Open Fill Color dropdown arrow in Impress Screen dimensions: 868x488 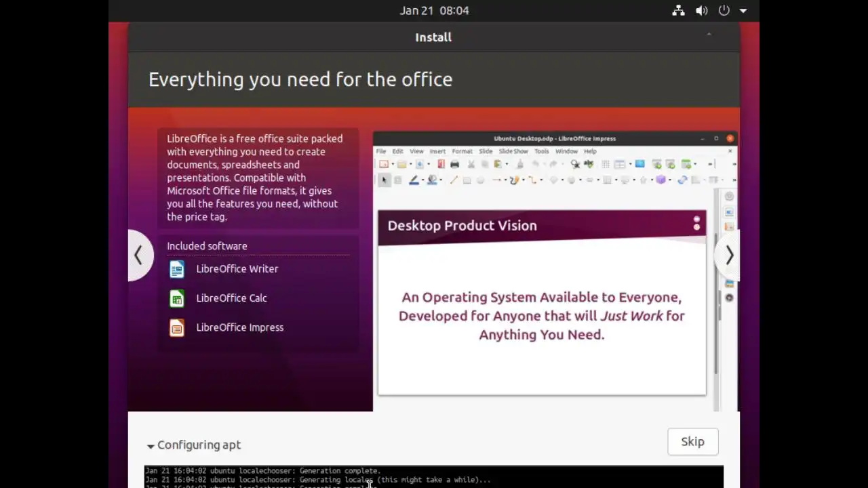pyautogui.click(x=441, y=181)
